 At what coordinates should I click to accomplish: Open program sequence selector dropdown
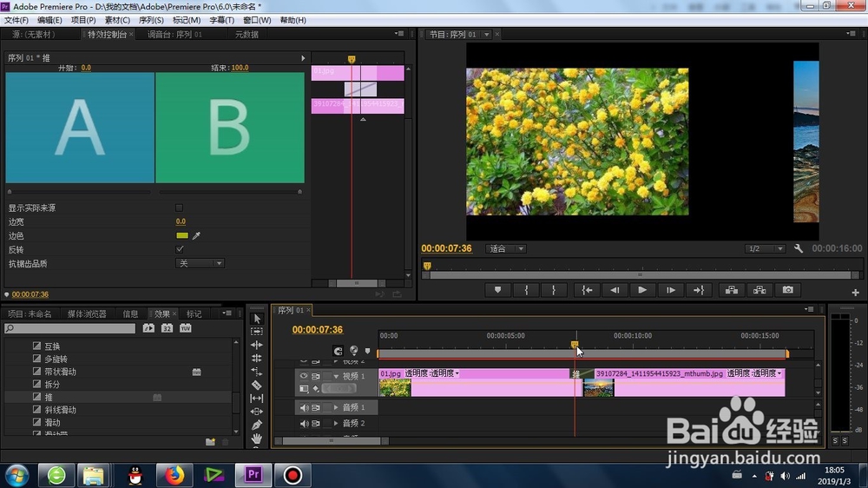point(487,35)
